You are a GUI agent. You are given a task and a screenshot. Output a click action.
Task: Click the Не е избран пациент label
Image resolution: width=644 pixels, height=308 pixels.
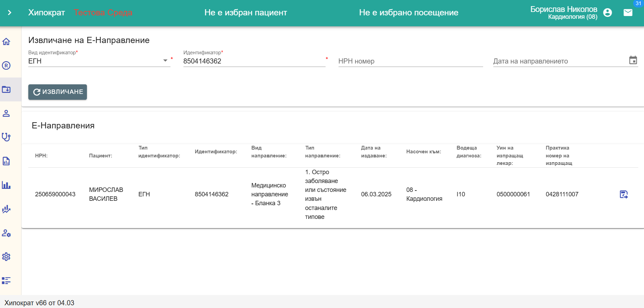point(246,13)
